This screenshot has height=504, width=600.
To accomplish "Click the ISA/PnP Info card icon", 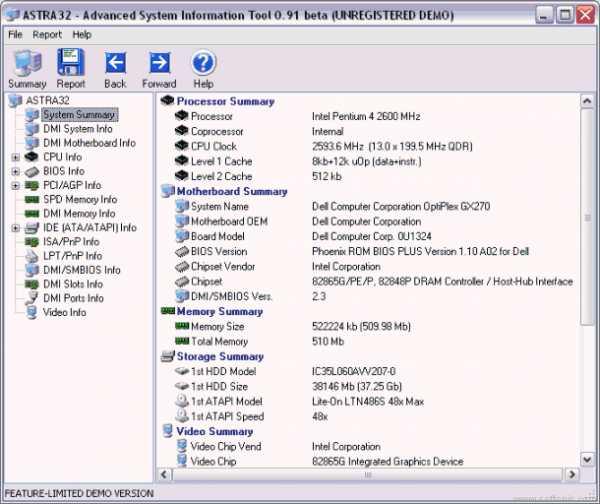I will [x=32, y=242].
